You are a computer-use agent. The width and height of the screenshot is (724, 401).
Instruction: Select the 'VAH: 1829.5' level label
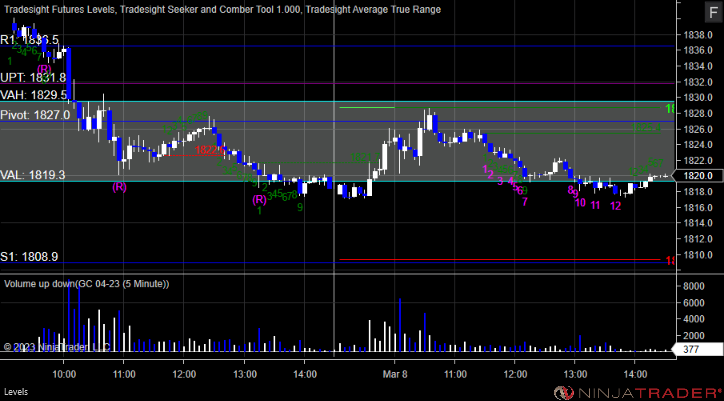(33, 95)
